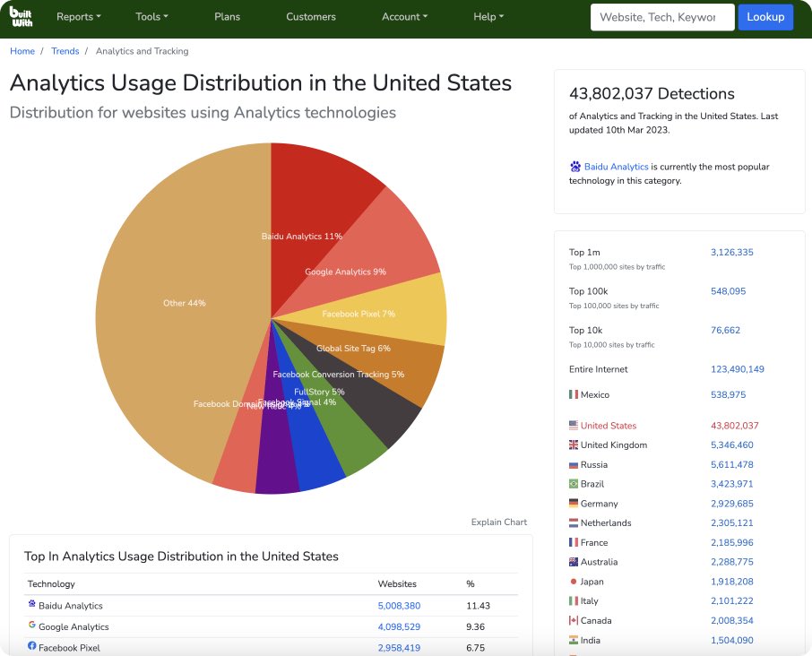This screenshot has width=812, height=656.
Task: Click the Germany flag icon
Action: point(574,504)
